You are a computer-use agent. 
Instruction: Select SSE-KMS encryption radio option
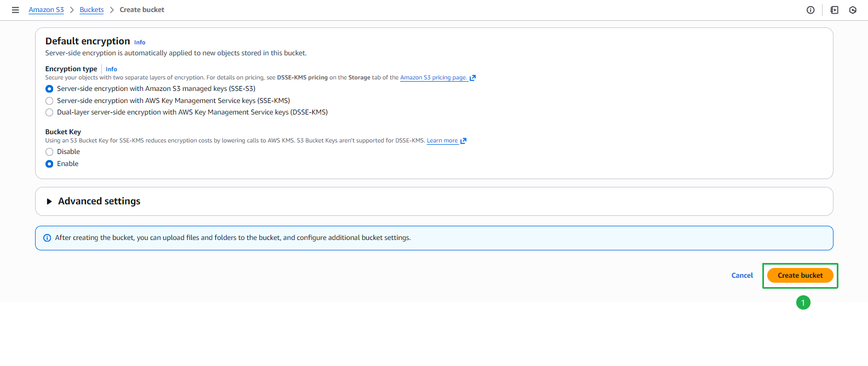tap(49, 101)
